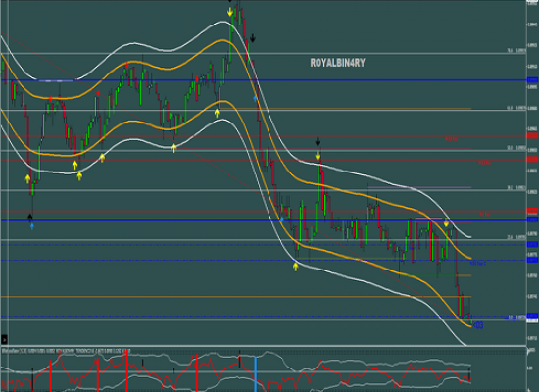Screen dimensions: 539x392
Task: Click the topmost red price tag on the price axis
Action: [x=532, y=136]
